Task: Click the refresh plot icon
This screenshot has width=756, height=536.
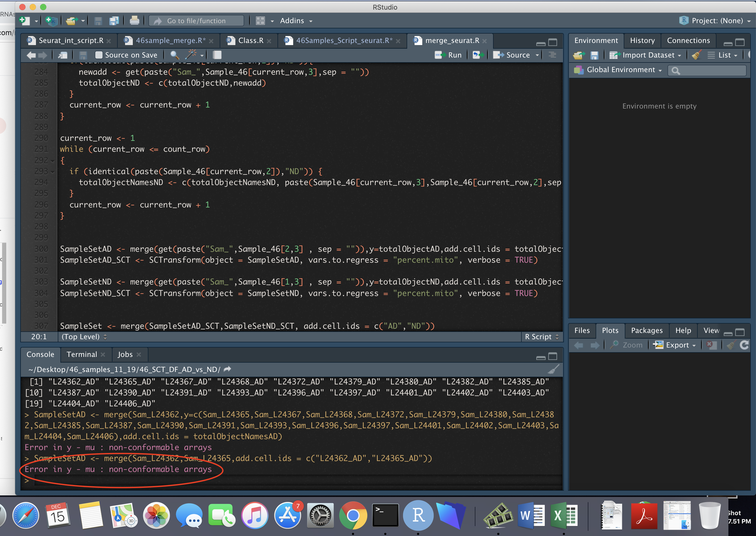Action: coord(744,345)
